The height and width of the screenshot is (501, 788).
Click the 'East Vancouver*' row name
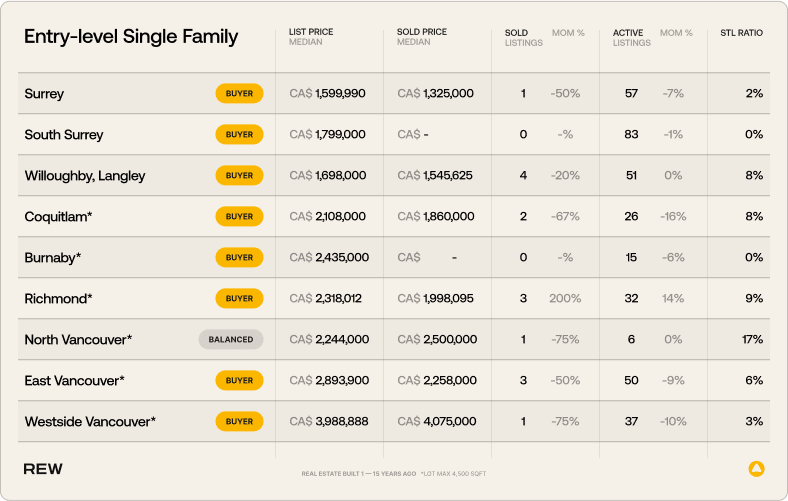pos(74,380)
